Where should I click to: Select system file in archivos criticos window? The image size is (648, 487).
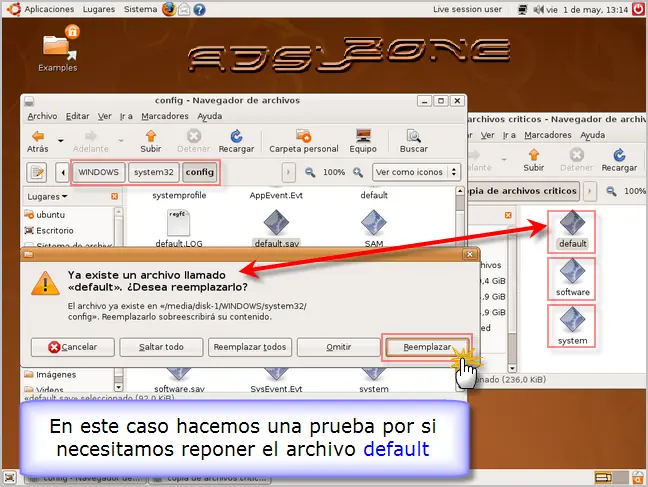click(572, 326)
